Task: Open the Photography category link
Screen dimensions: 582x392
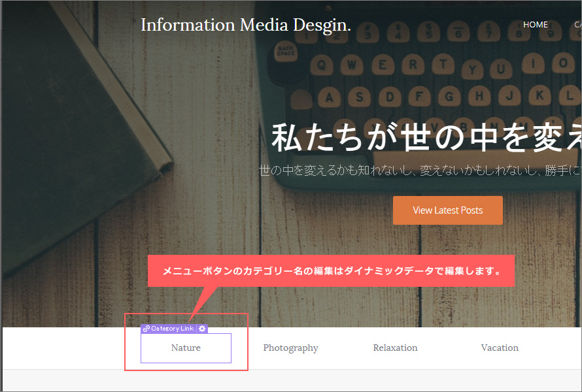Action: 290,348
